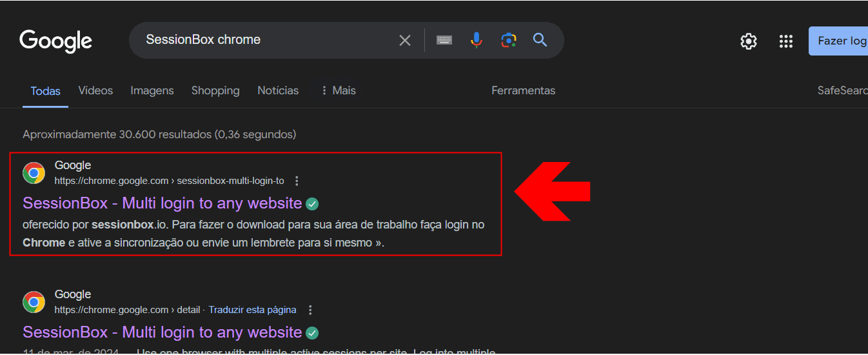This screenshot has height=355, width=868.
Task: Click Chrome favicon of the 'detail' result
Action: click(34, 302)
